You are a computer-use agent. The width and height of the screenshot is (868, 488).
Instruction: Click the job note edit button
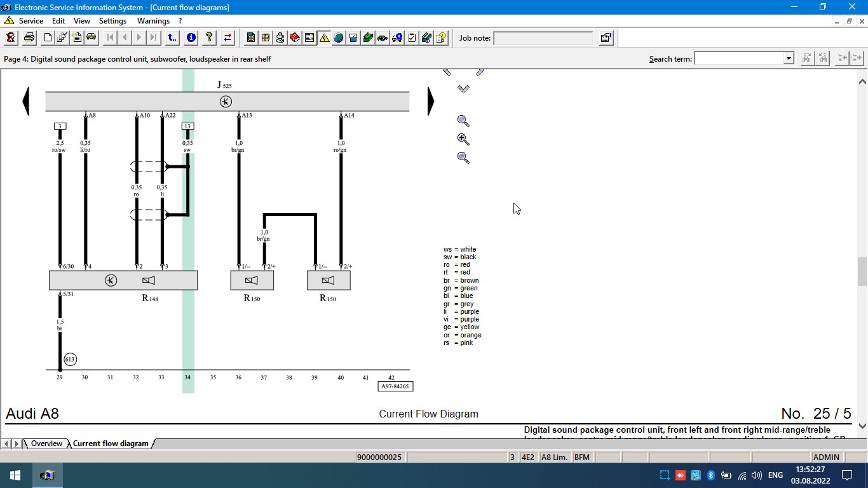tap(606, 38)
